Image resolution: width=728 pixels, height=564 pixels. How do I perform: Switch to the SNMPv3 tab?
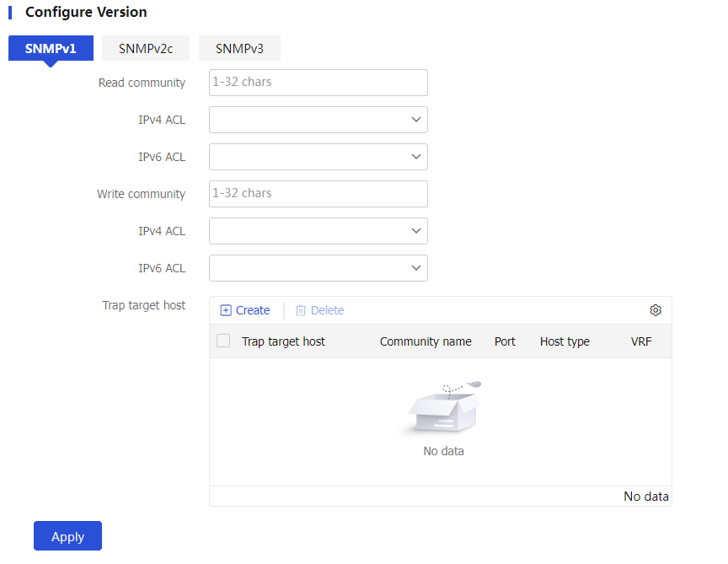239,48
